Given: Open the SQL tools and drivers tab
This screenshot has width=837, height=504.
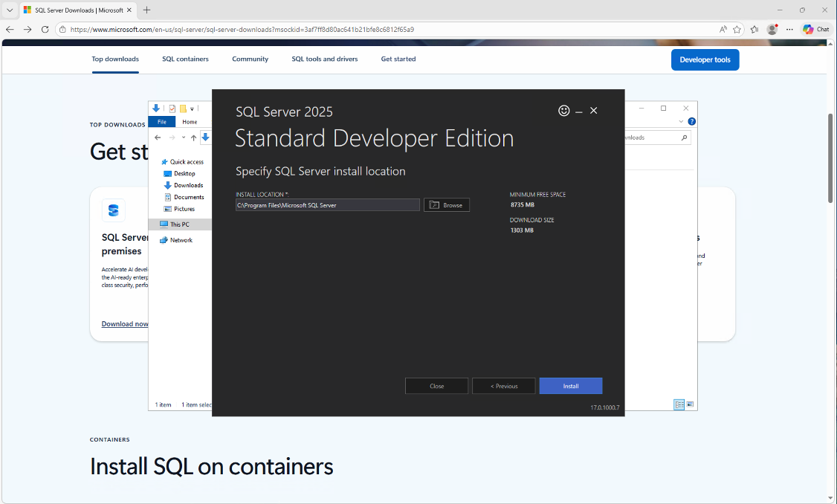Looking at the screenshot, I should (325, 59).
